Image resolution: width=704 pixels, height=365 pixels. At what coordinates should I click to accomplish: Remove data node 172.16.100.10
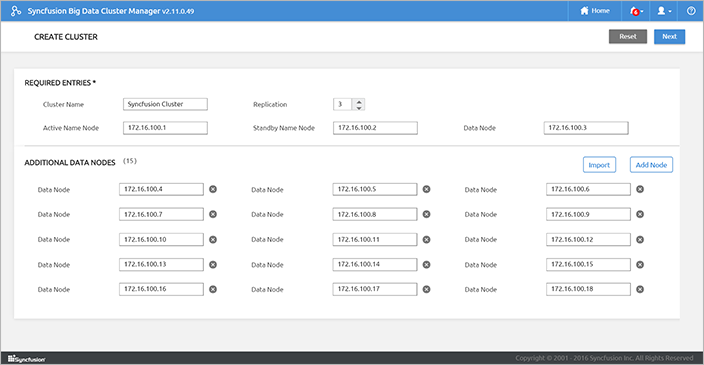213,240
